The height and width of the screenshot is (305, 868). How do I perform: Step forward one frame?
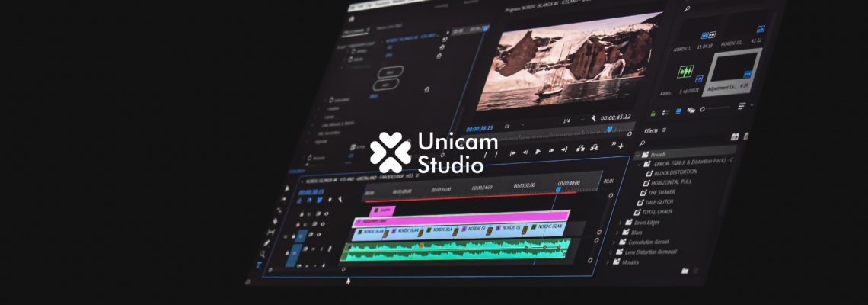pos(551,151)
